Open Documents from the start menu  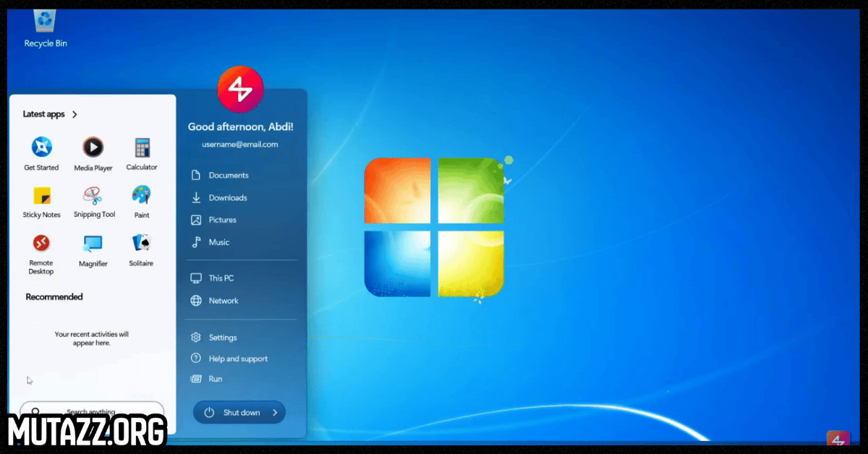228,176
